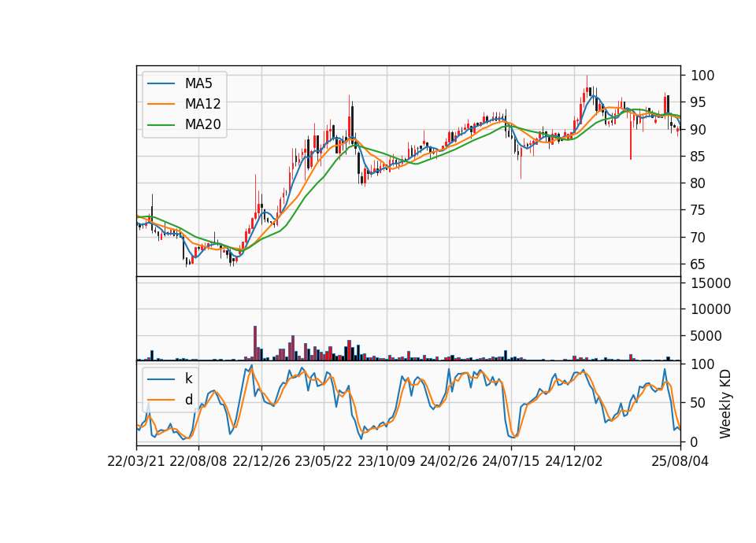Click the volume axis value 5000
The width and height of the screenshot is (756, 543).
point(706,336)
